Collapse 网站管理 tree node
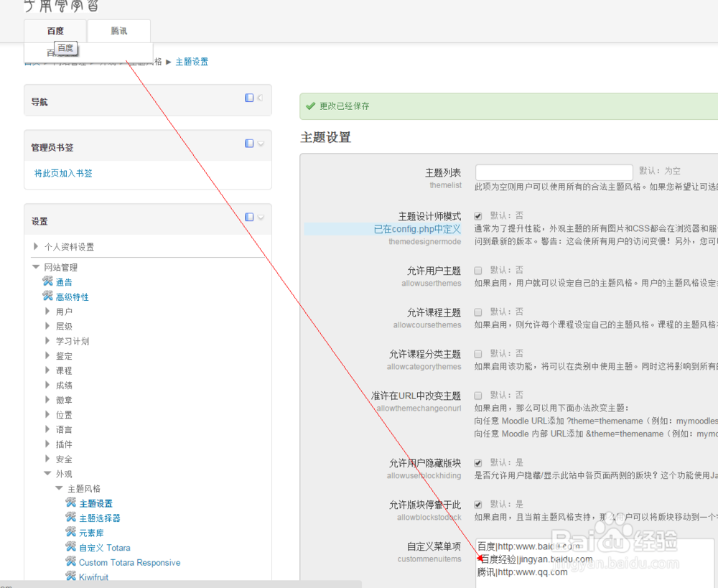 click(36, 267)
